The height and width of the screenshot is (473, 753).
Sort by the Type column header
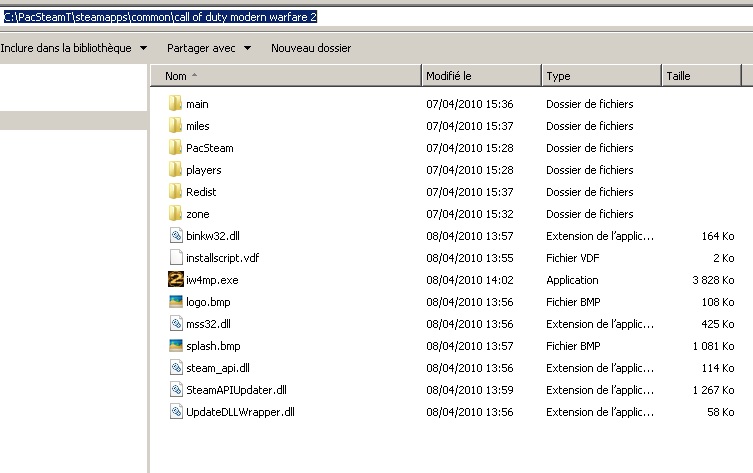[602, 76]
